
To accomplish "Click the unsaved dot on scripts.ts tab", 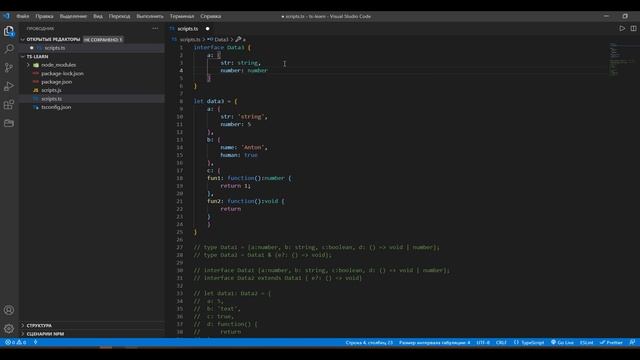I will 207,29.
